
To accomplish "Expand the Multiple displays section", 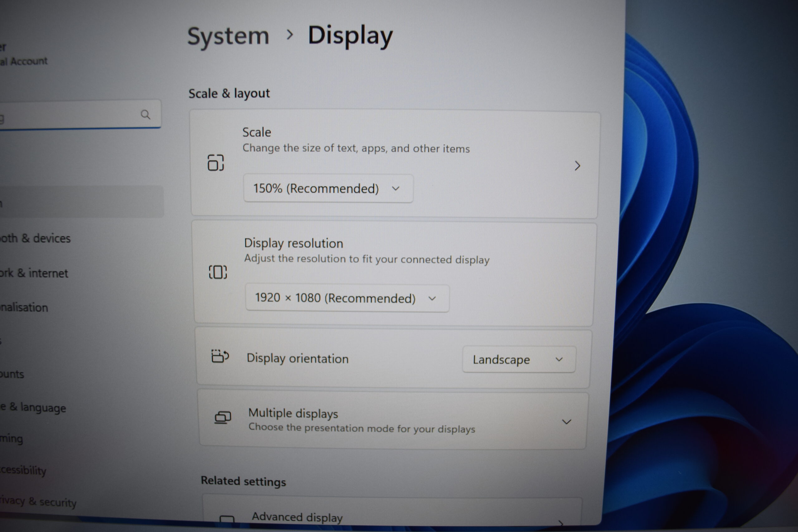I will click(x=566, y=422).
